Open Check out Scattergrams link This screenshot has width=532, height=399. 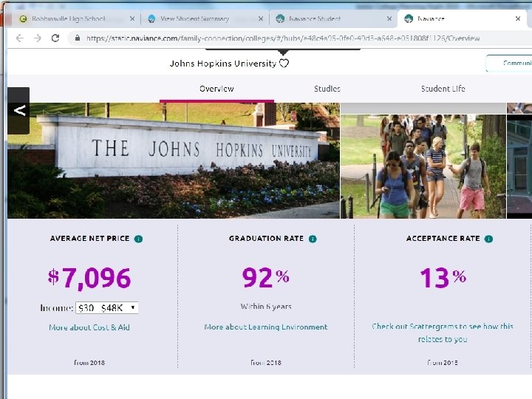click(x=443, y=332)
